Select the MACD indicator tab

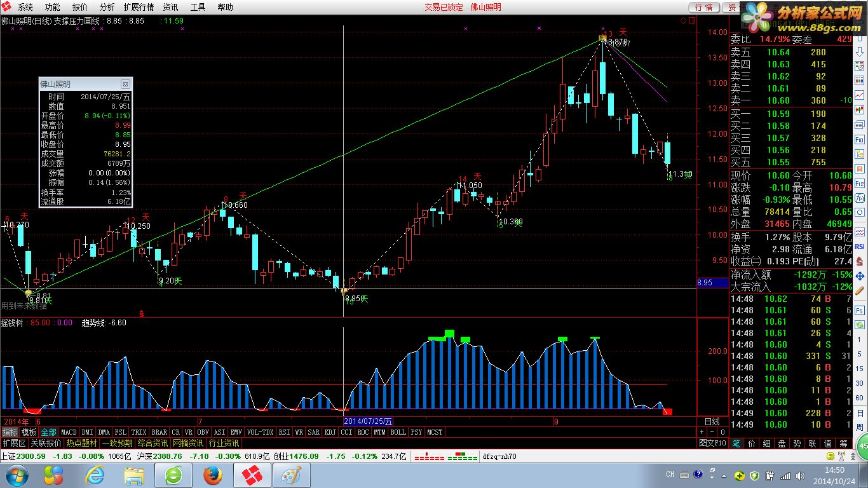(69, 432)
